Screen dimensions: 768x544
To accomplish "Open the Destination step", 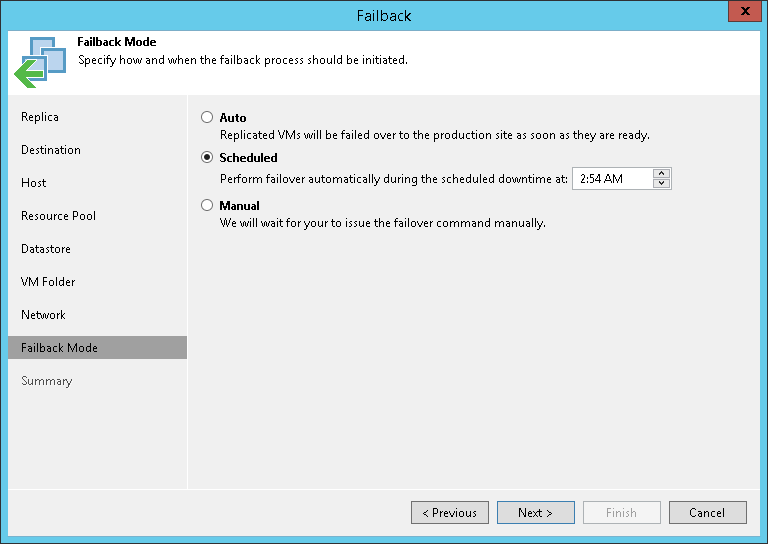I will (51, 150).
